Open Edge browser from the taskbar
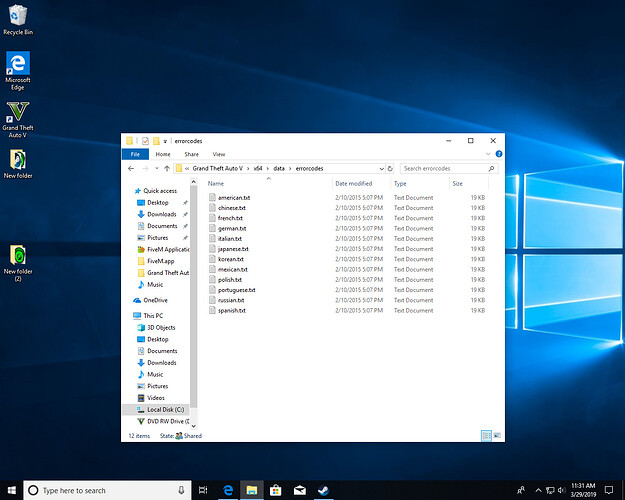The height and width of the screenshot is (500, 625). [x=228, y=490]
